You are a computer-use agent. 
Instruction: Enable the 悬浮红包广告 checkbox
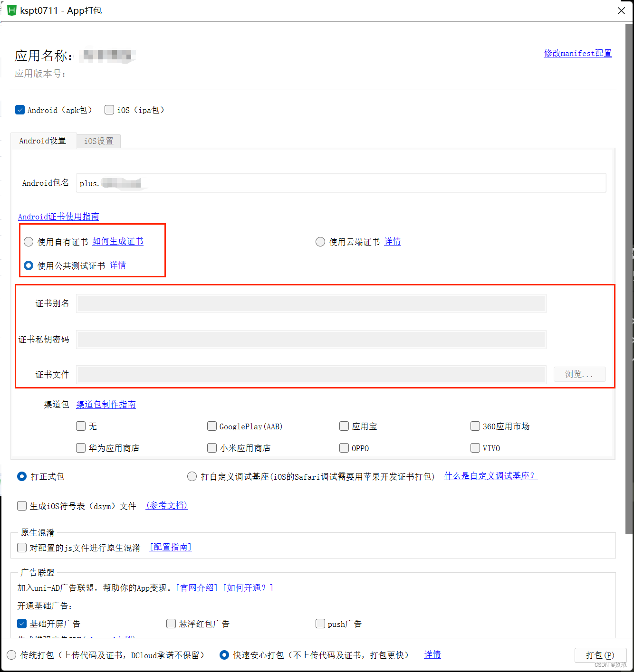point(171,624)
